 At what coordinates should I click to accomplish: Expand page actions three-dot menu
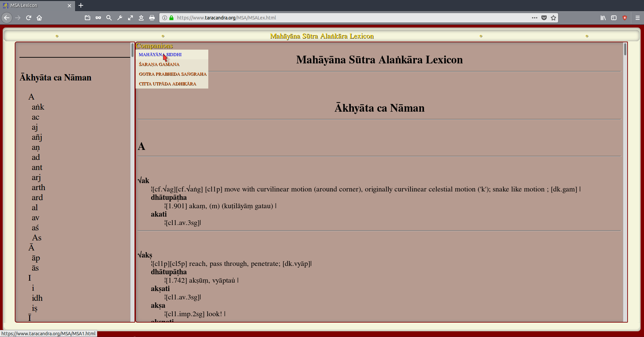(x=535, y=18)
